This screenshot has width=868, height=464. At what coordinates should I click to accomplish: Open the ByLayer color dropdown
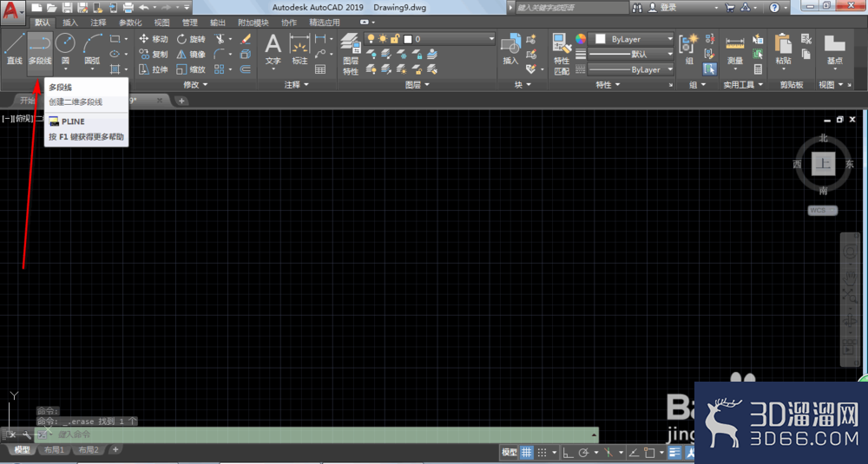tap(632, 39)
